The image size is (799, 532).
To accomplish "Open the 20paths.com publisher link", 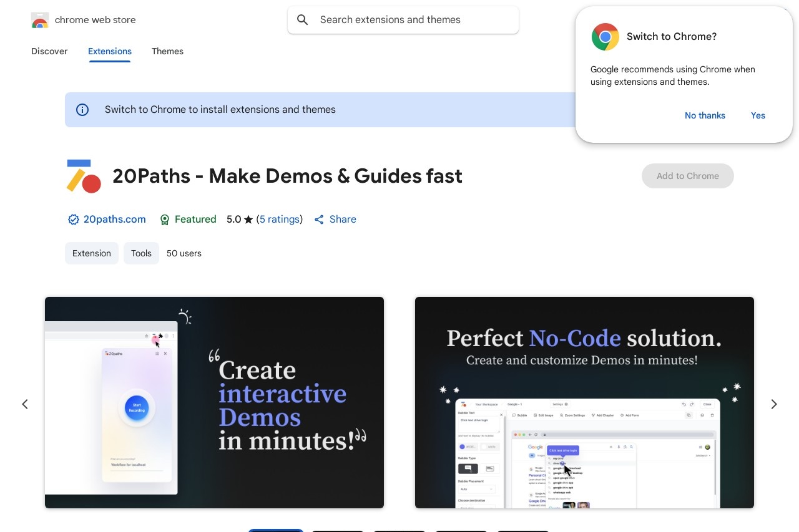I will click(115, 220).
